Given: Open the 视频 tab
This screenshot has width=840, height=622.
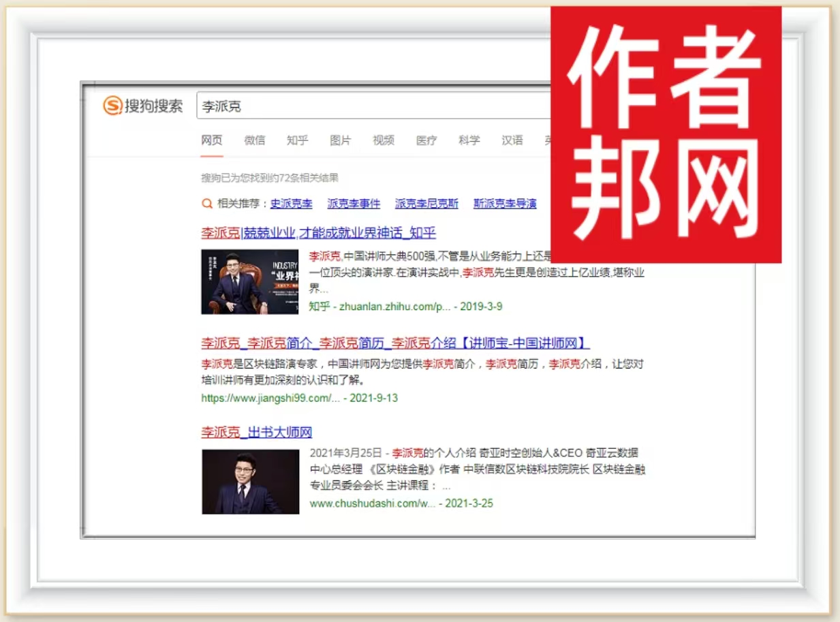Looking at the screenshot, I should pyautogui.click(x=383, y=140).
